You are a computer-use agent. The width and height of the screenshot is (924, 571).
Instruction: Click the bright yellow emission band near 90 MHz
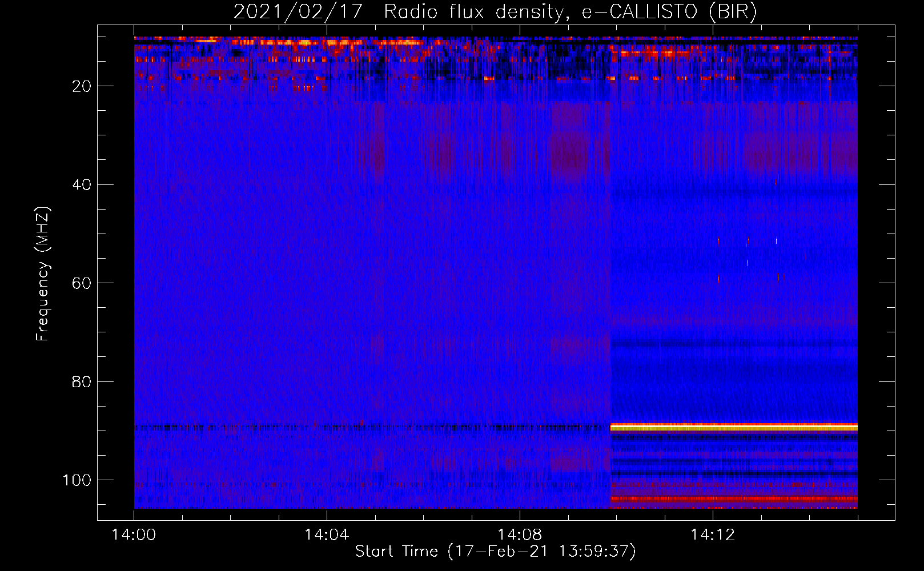(x=734, y=427)
